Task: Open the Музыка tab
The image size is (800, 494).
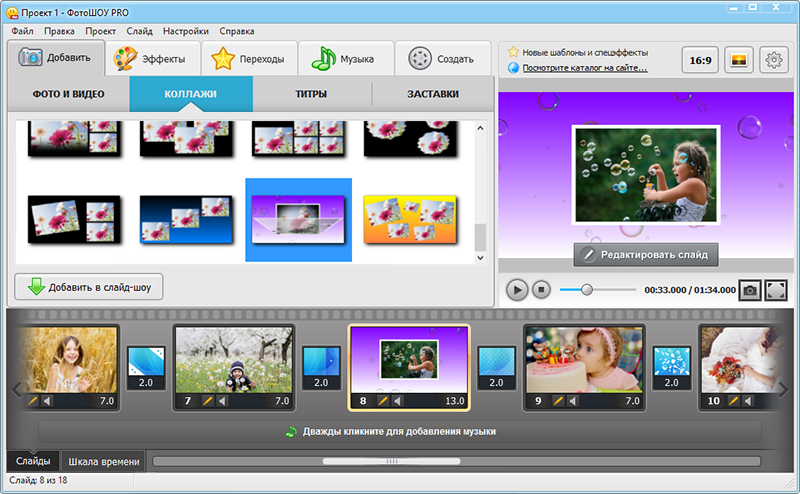Action: 346,59
